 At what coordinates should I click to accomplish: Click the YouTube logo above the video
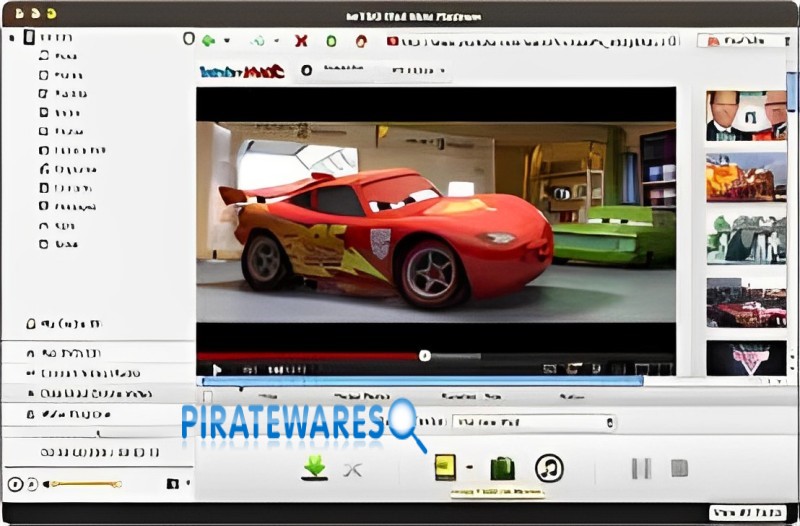coord(242,71)
